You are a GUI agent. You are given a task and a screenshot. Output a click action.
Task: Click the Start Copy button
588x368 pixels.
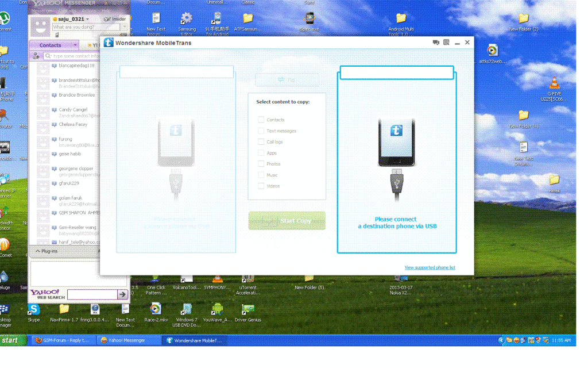pos(287,221)
